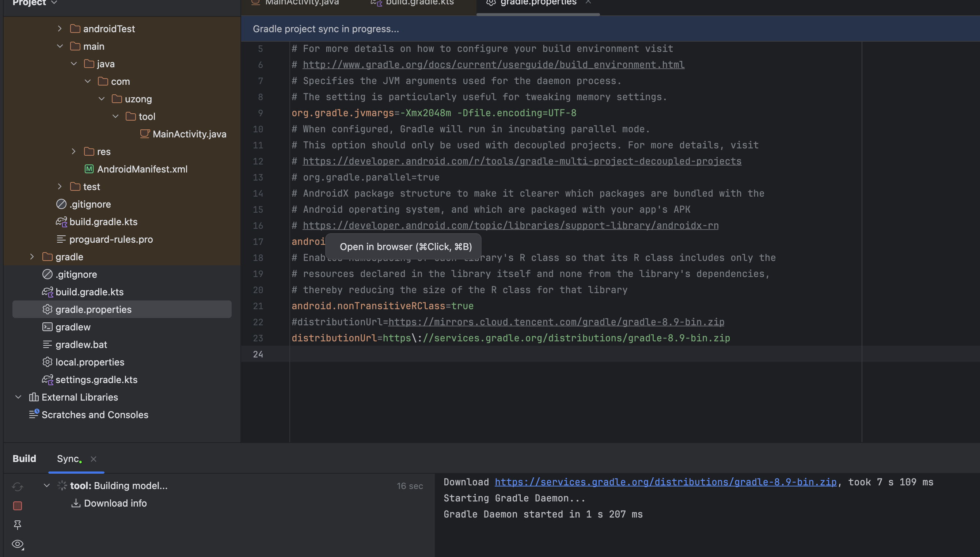This screenshot has width=980, height=557.
Task: Open settings.gradle.kts file
Action: click(x=96, y=379)
